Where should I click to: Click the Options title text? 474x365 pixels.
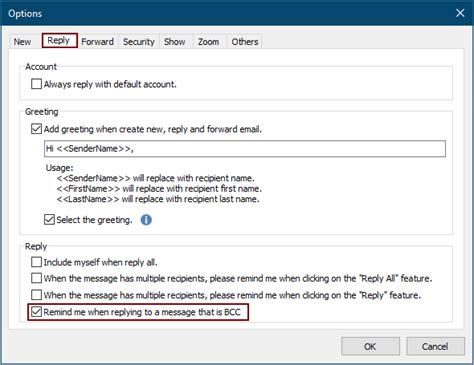click(25, 14)
